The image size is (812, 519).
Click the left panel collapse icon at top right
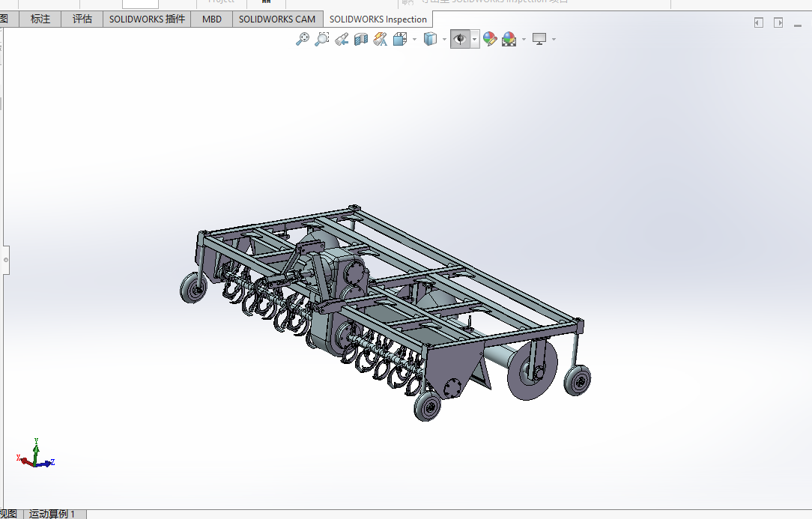(759, 22)
